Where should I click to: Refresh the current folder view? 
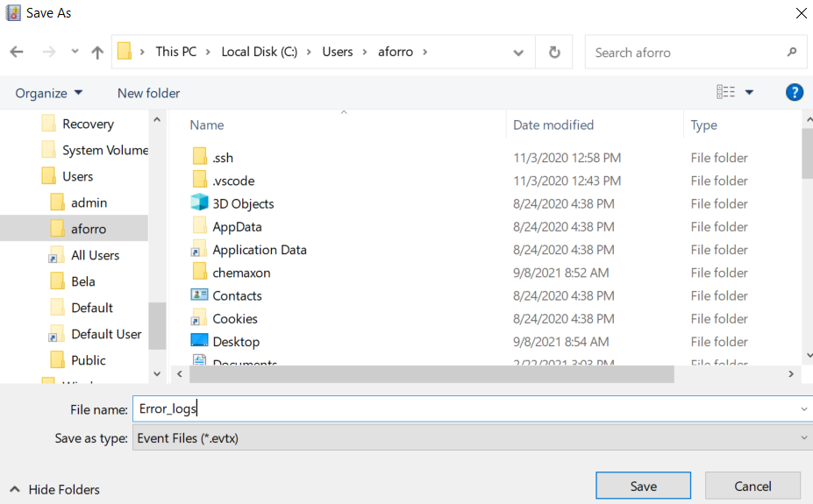[x=554, y=53]
